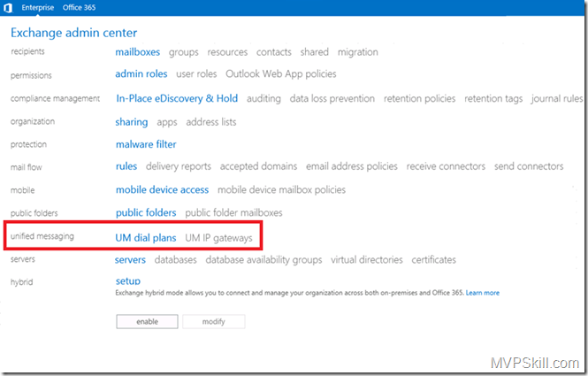Go to recipients resources
The image size is (588, 376).
(227, 52)
